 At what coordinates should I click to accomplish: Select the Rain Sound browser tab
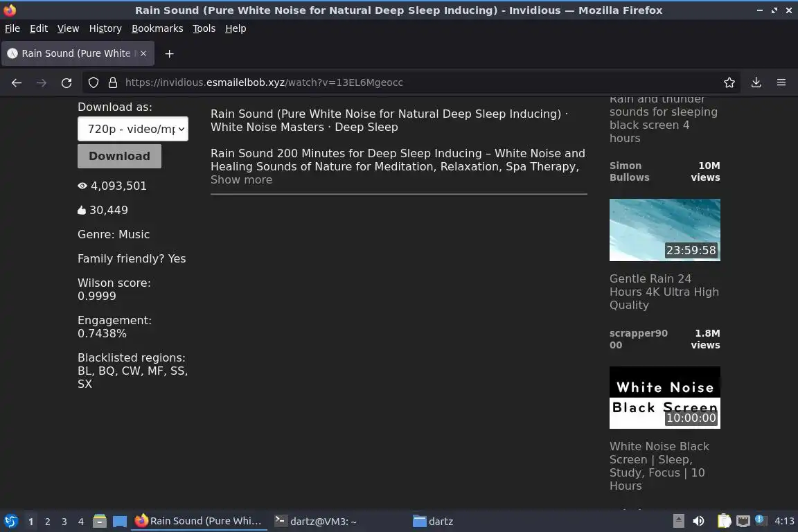(78, 53)
